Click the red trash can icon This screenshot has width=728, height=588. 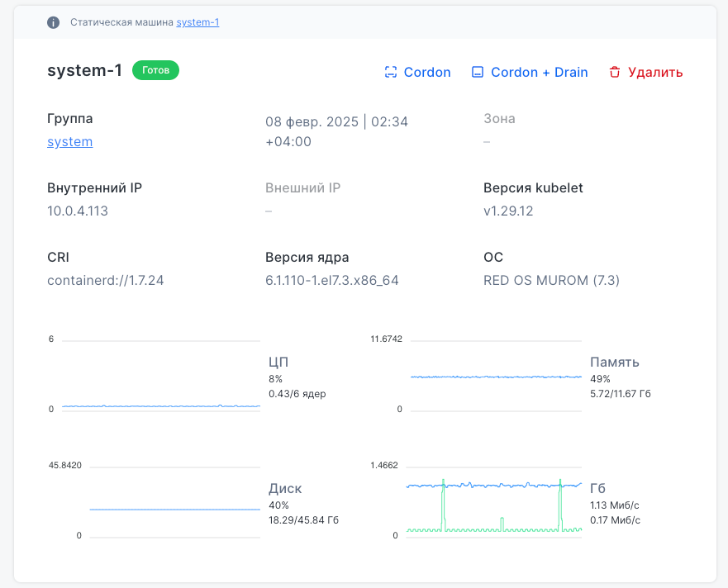click(614, 72)
